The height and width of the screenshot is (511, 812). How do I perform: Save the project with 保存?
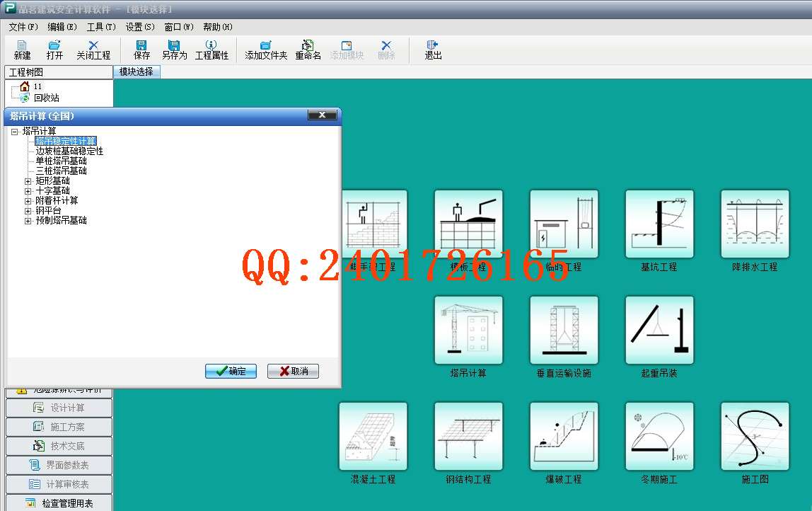pos(141,50)
